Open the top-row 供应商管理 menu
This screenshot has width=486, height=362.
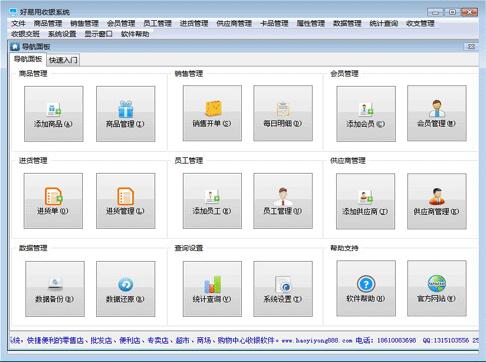click(234, 23)
